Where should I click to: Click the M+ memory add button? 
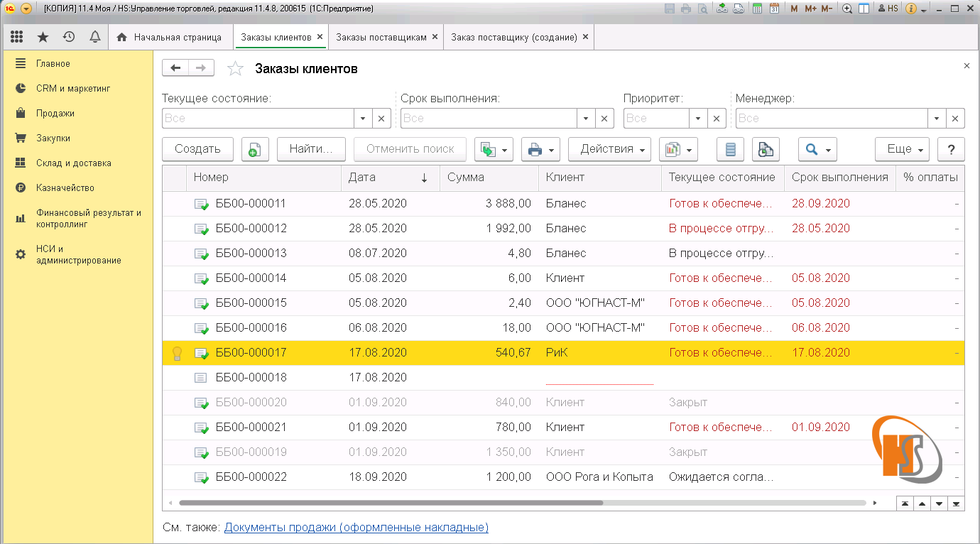coord(810,9)
